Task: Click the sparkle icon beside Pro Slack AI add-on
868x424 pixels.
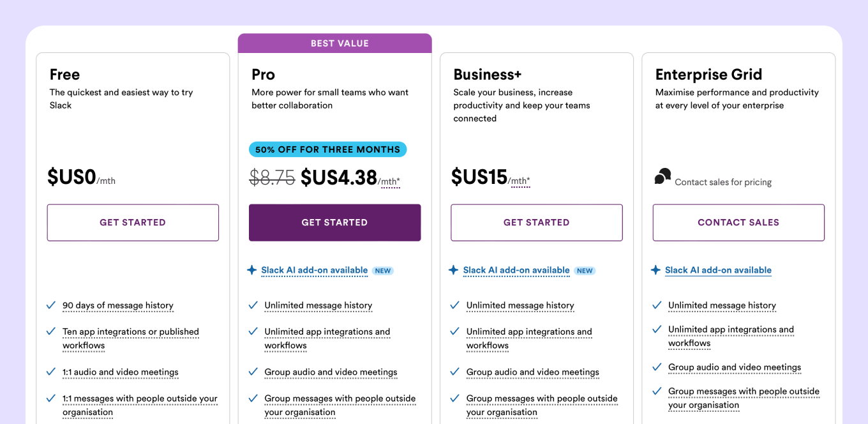Action: click(x=252, y=270)
